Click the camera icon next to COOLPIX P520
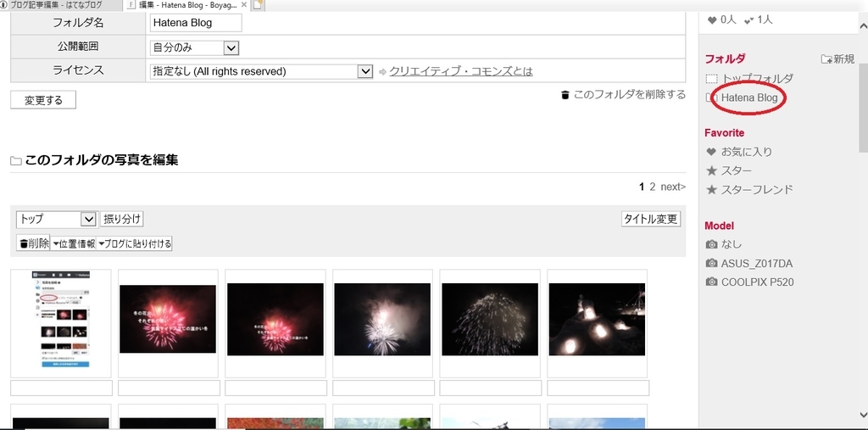 click(x=711, y=282)
